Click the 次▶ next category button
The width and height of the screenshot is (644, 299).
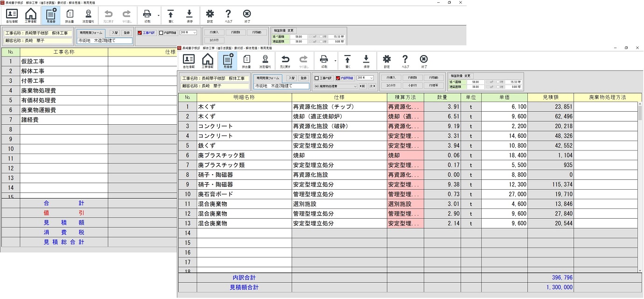(372, 86)
